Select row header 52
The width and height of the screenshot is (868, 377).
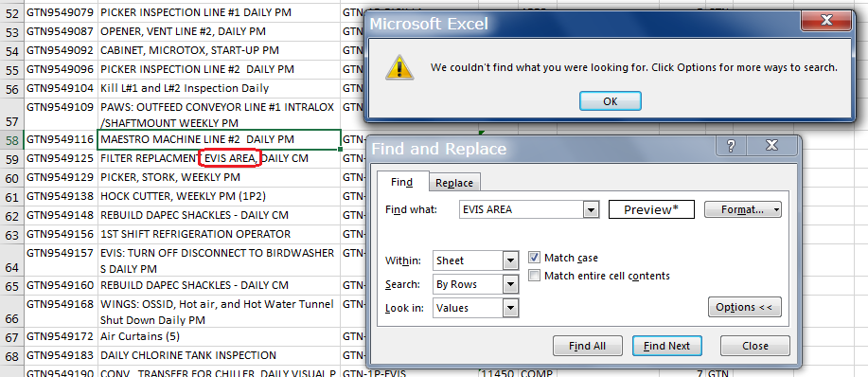[x=11, y=13]
